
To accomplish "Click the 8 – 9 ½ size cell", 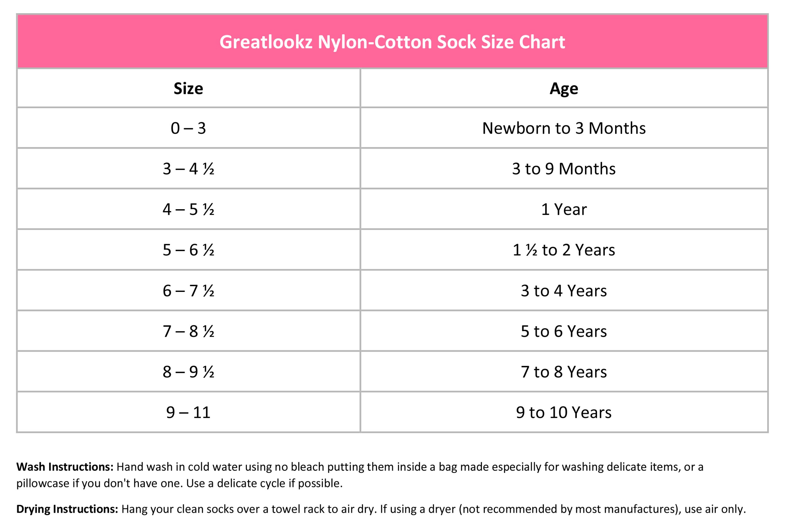I will coord(188,372).
